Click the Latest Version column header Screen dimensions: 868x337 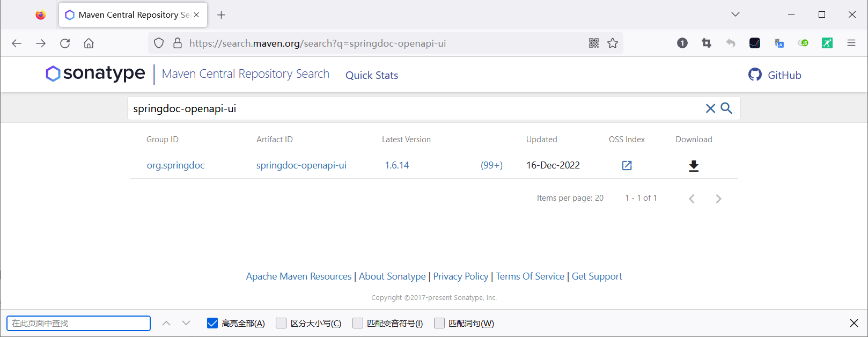[406, 140]
